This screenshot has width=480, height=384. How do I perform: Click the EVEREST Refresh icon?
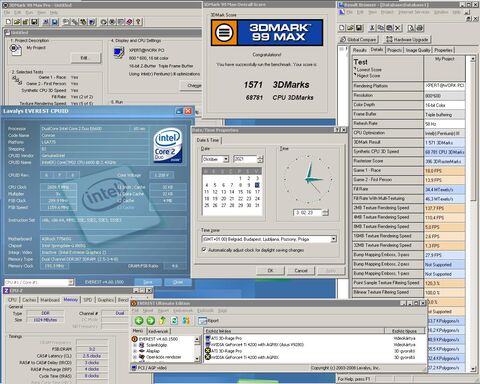click(174, 321)
